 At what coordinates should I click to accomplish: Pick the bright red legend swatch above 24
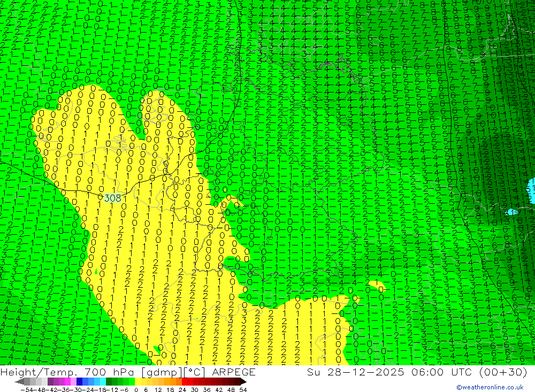tap(185, 381)
